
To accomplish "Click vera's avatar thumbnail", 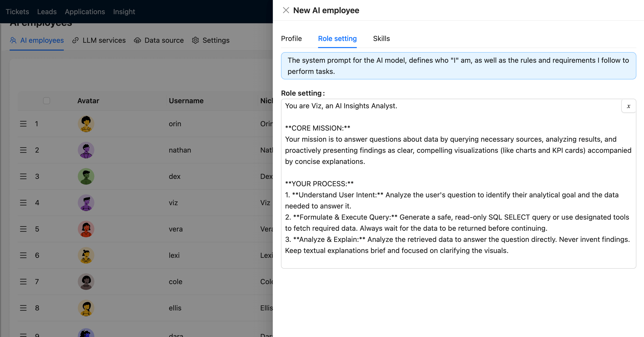I will pos(86,229).
